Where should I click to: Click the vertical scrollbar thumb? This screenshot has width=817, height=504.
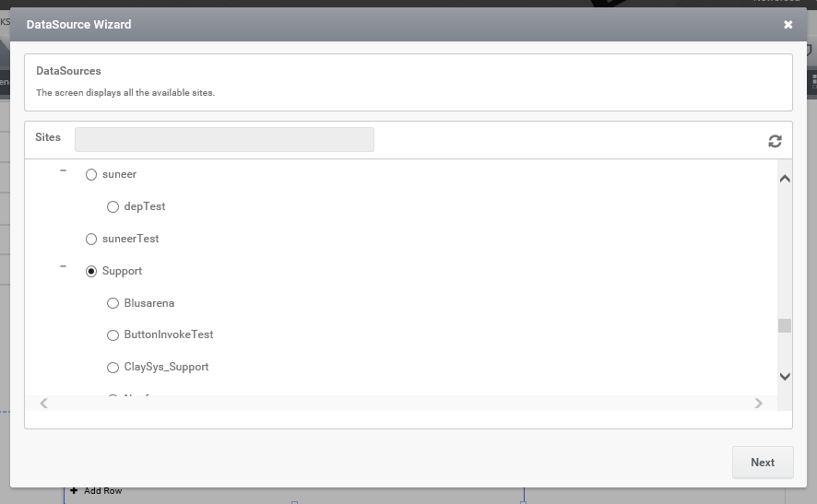point(784,325)
